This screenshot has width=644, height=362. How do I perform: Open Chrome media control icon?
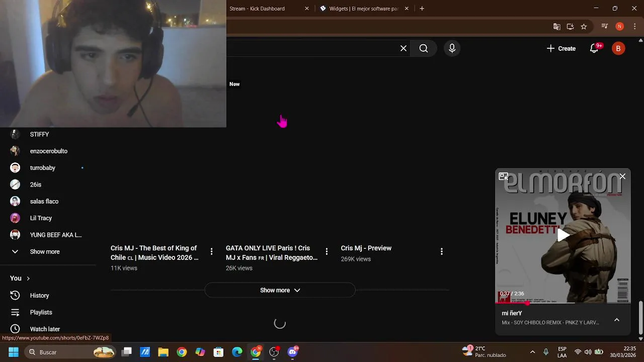coord(605,27)
